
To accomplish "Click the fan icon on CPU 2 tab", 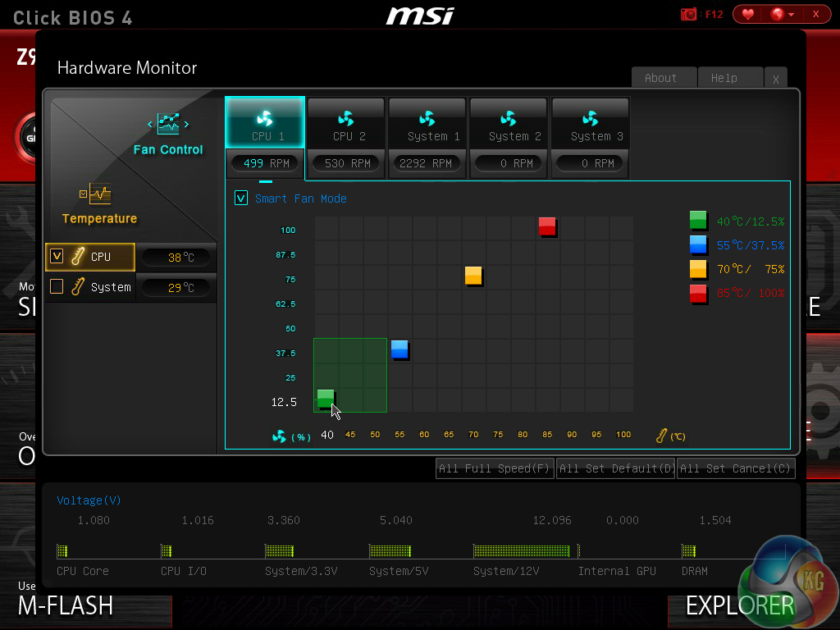I will click(345, 118).
